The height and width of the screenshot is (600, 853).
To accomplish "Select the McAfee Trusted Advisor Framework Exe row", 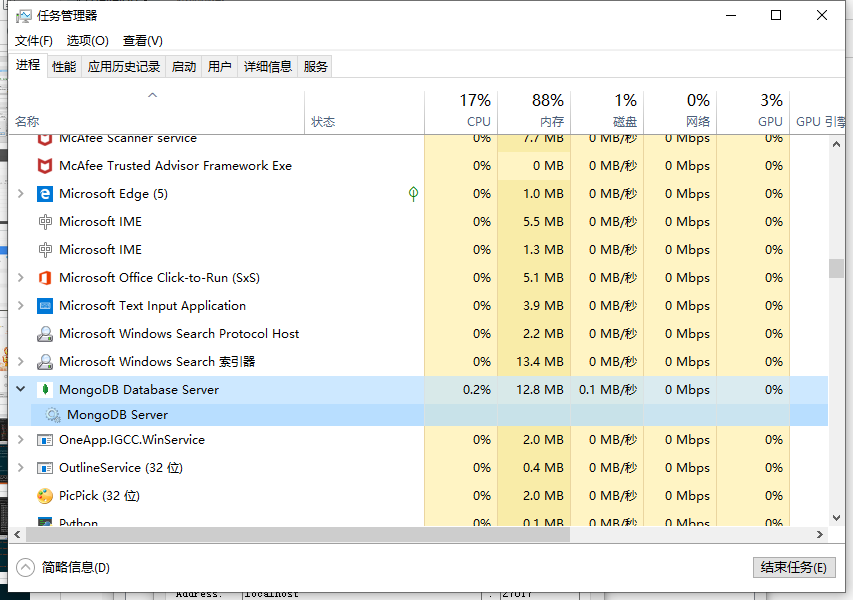I will point(418,166).
